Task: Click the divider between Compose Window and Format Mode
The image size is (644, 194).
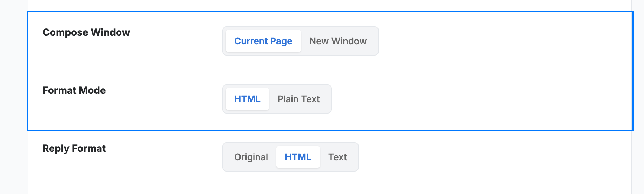Action: [x=330, y=70]
